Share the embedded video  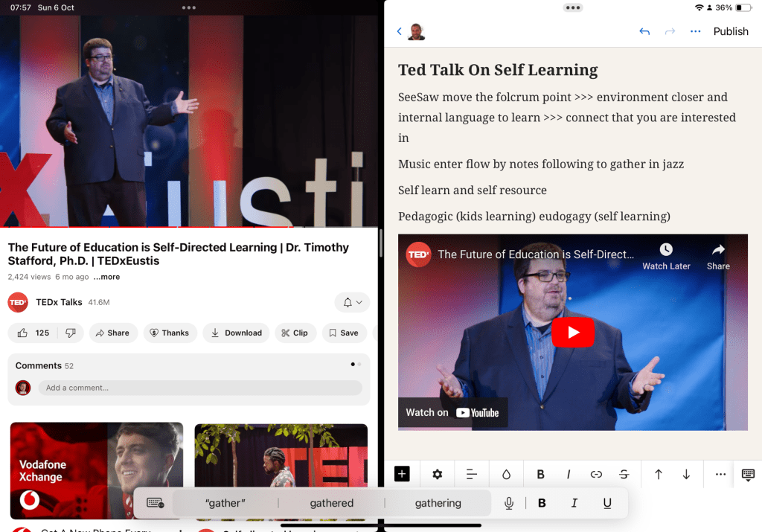point(718,257)
